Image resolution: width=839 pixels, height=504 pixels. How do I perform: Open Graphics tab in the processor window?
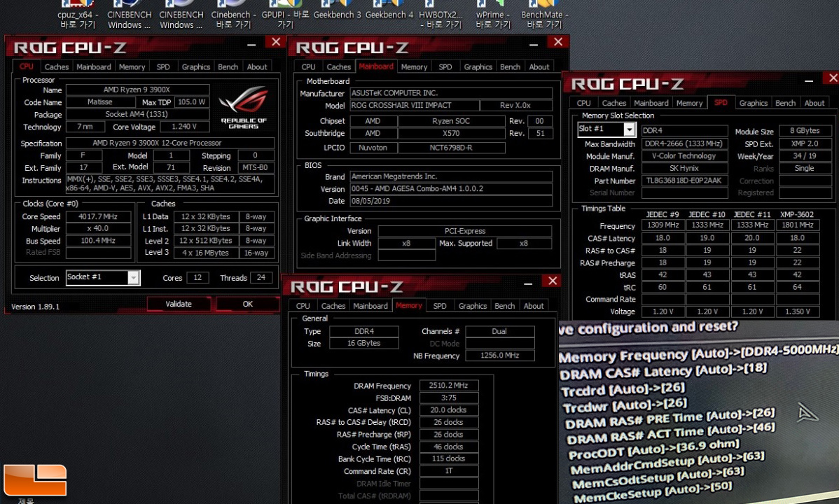click(196, 67)
